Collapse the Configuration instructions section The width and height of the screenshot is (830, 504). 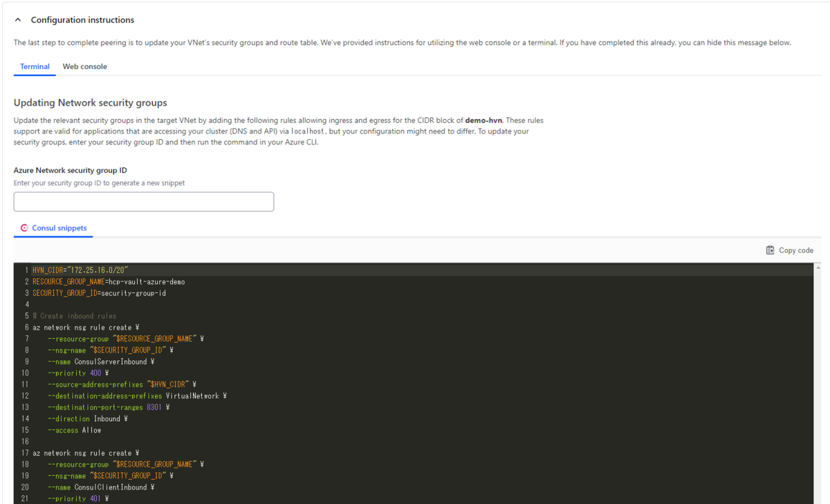coord(18,20)
